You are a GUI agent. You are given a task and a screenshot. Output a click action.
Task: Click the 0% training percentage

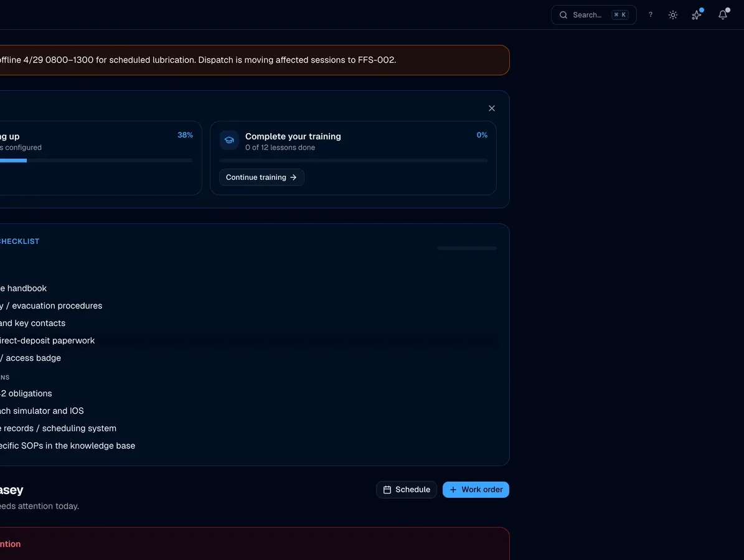482,135
